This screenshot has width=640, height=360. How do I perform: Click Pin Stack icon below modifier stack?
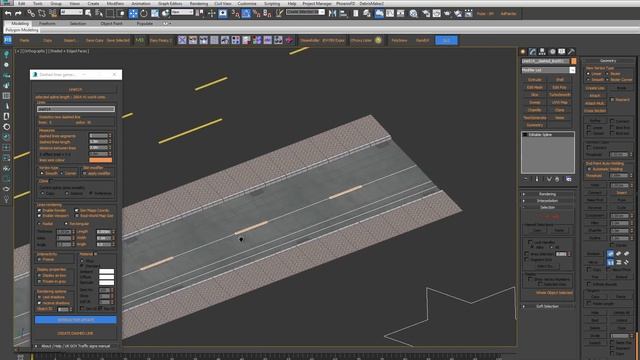[x=526, y=179]
